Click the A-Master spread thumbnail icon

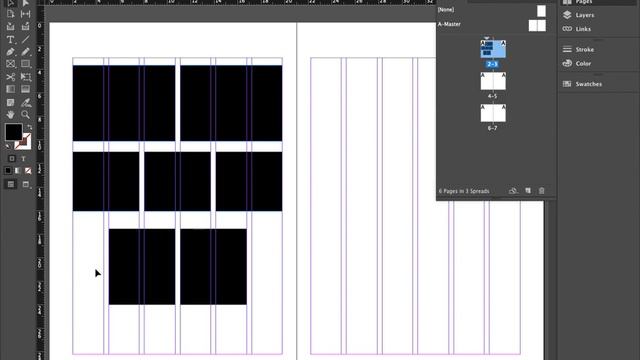(x=537, y=25)
